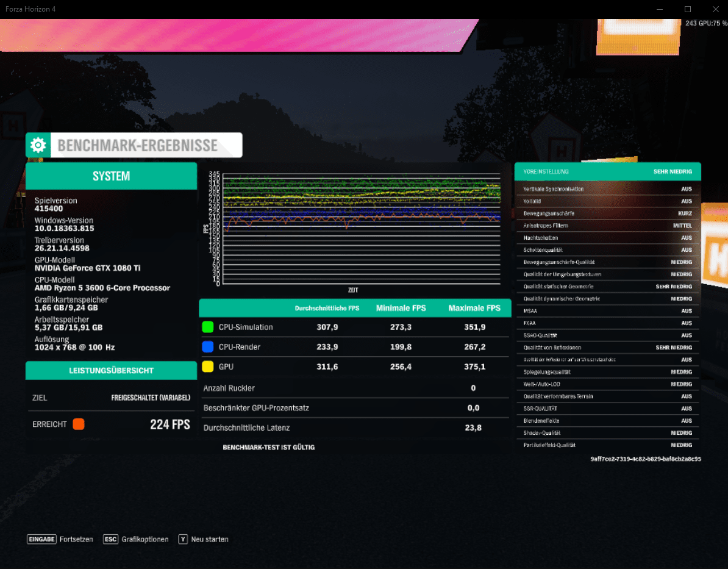Click the Qualität verformbares Terrain row

pyautogui.click(x=608, y=396)
